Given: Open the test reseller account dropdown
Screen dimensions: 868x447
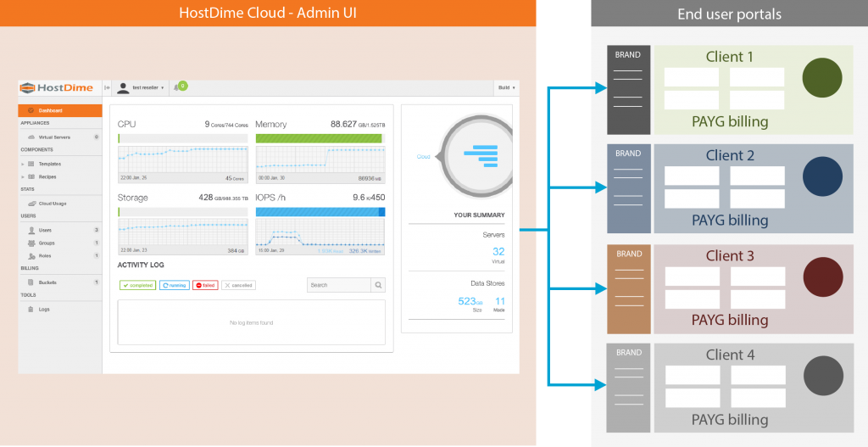Looking at the screenshot, I should 147,87.
